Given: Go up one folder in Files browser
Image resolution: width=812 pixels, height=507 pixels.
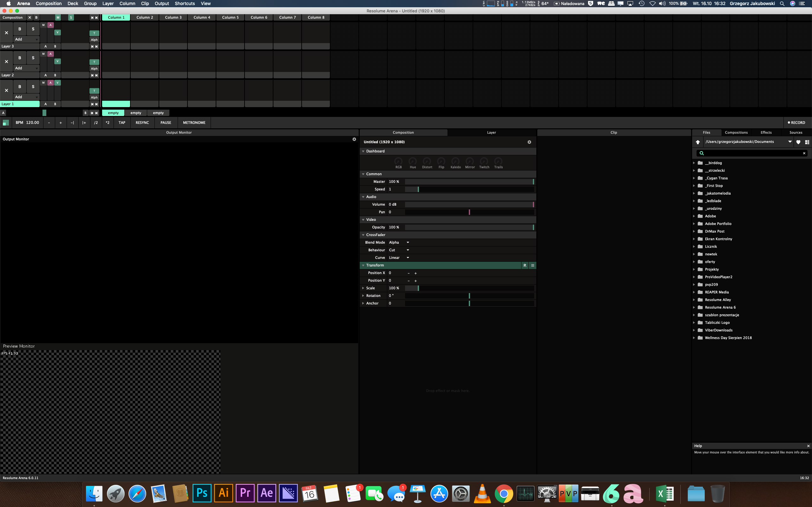Looking at the screenshot, I should coord(697,142).
